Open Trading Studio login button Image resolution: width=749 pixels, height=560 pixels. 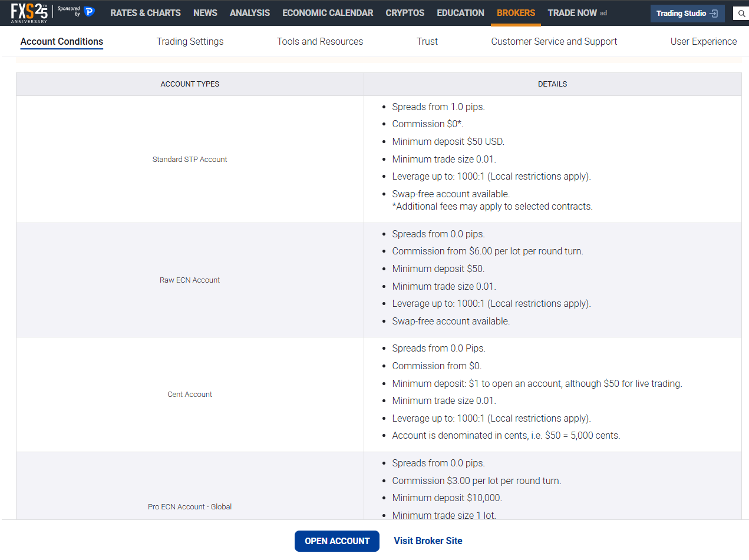687,14
